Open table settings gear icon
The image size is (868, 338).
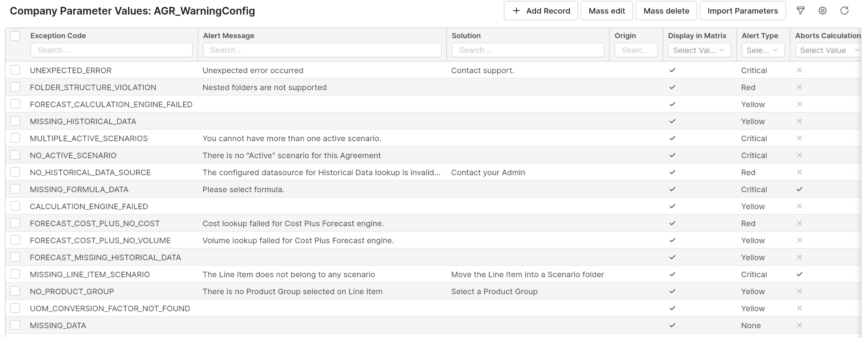click(x=822, y=11)
